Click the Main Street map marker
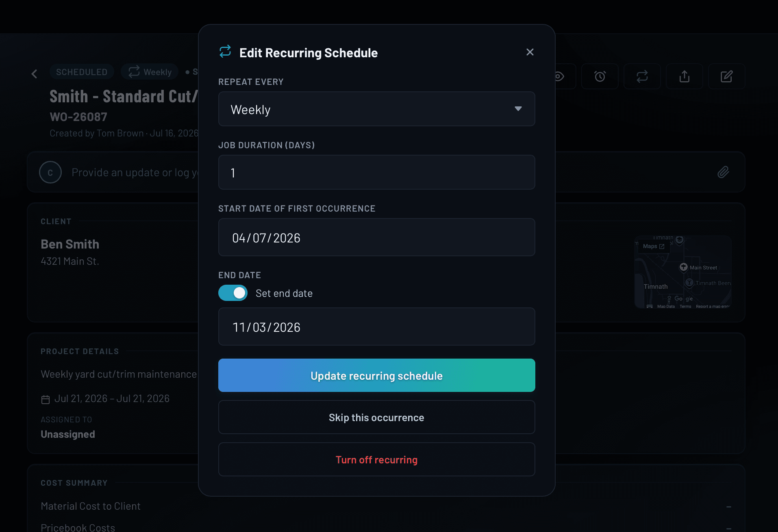The height and width of the screenshot is (532, 778). [684, 267]
